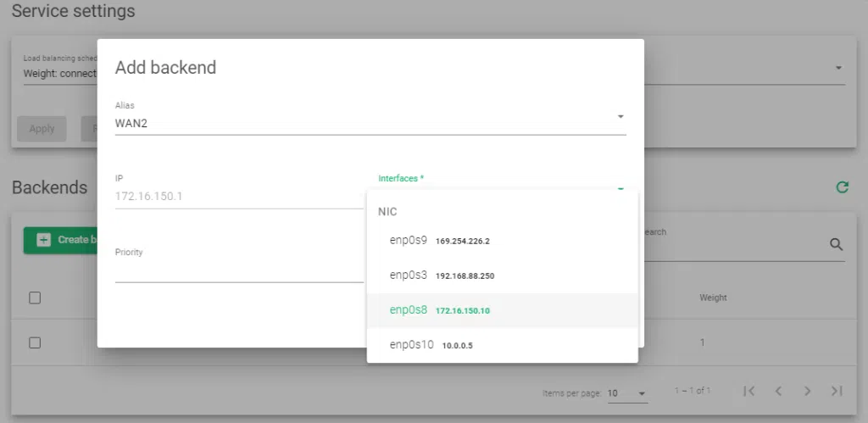Open the load balancing scheduler dropdown arrow

click(x=838, y=68)
